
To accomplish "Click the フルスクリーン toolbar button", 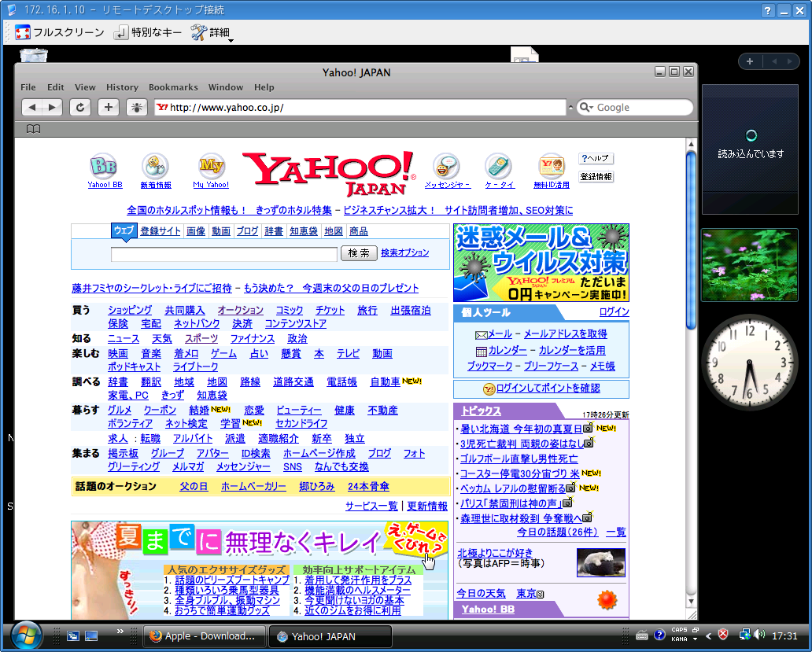I will pyautogui.click(x=60, y=32).
